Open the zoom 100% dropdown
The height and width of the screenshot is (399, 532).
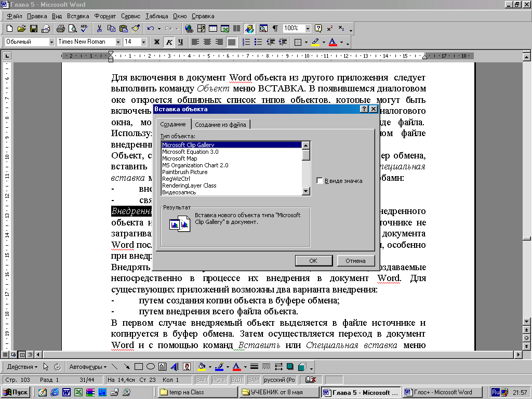pos(308,29)
